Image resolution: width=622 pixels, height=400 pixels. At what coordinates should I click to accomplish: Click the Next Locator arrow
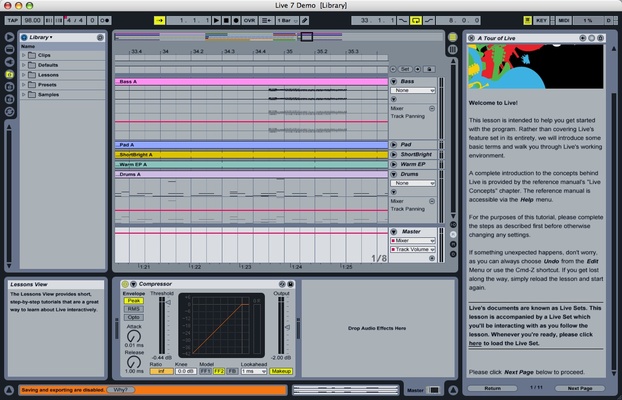click(x=417, y=69)
